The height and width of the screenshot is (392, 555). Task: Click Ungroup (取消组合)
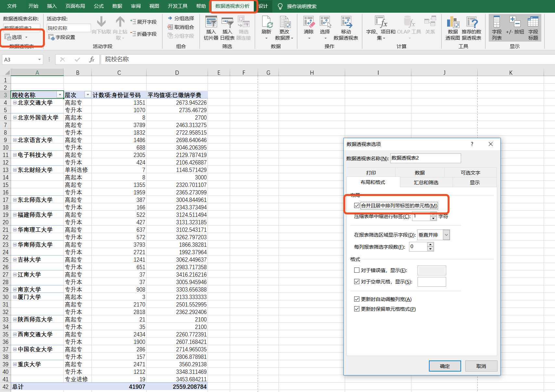[181, 27]
